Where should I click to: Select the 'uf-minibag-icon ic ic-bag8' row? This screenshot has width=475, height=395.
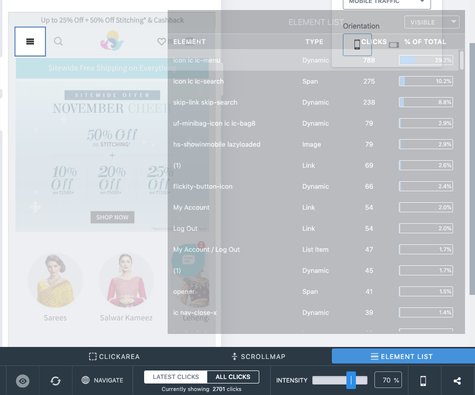coord(313,123)
